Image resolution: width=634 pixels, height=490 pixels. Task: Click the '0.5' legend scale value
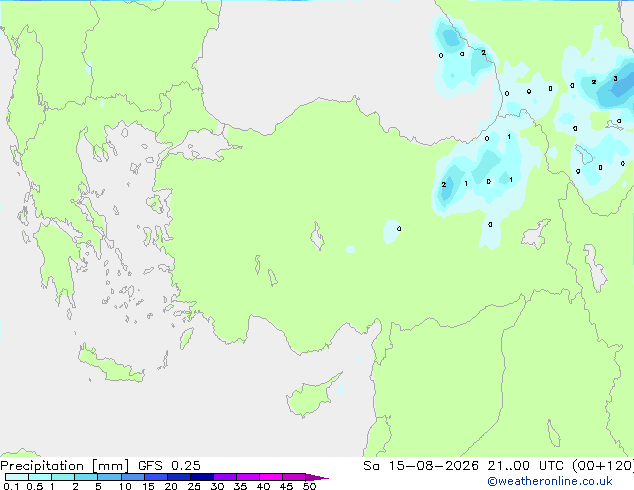tap(34, 486)
